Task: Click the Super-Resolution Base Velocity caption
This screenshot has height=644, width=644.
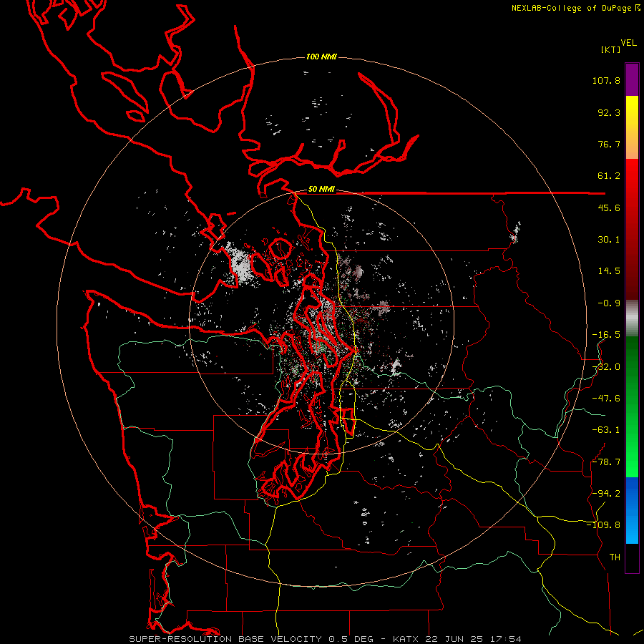Action: [x=326, y=639]
